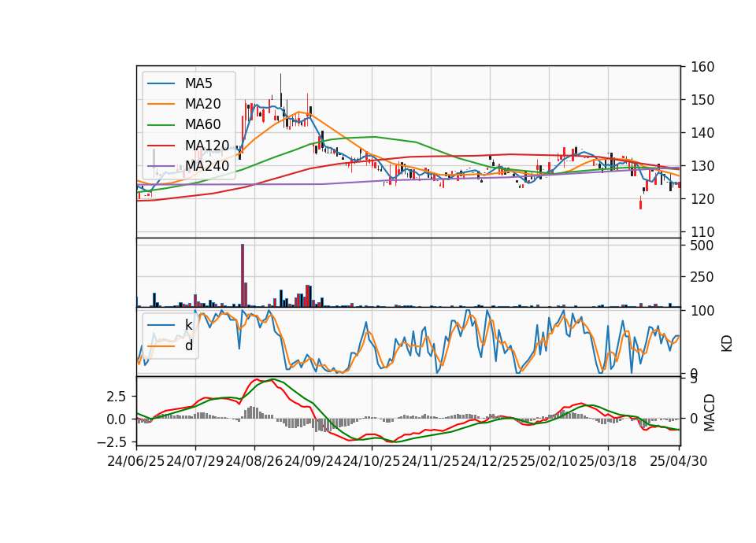Click the 25/04/30 date label
The width and height of the screenshot is (756, 543).
679,461
